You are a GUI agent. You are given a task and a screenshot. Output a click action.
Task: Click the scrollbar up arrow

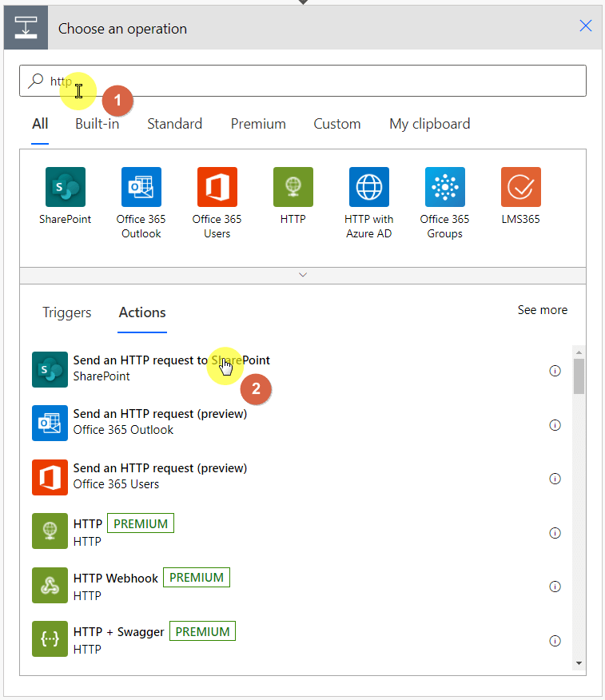pos(579,352)
